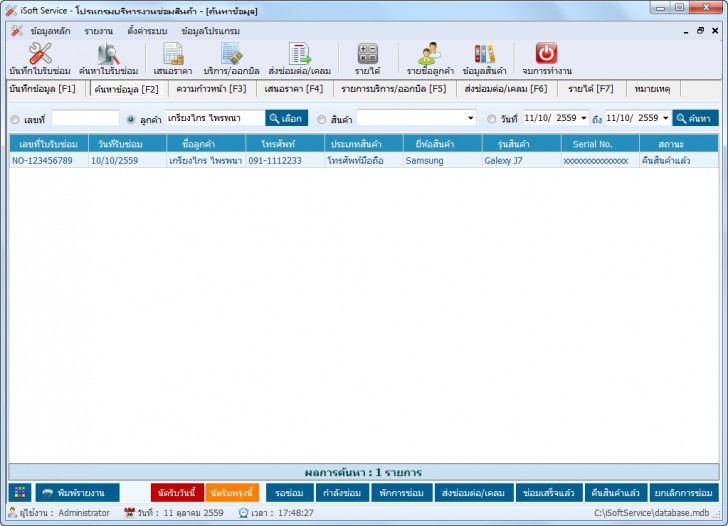Open ส่งซ่อมต่อ/เคลม toolbar icon
Screen dimensions: 728x526
pos(299,53)
